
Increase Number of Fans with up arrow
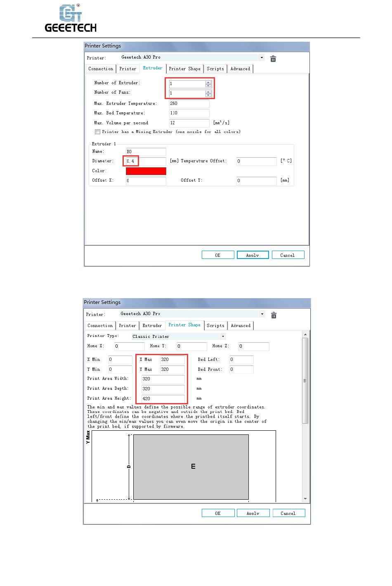tap(208, 91)
